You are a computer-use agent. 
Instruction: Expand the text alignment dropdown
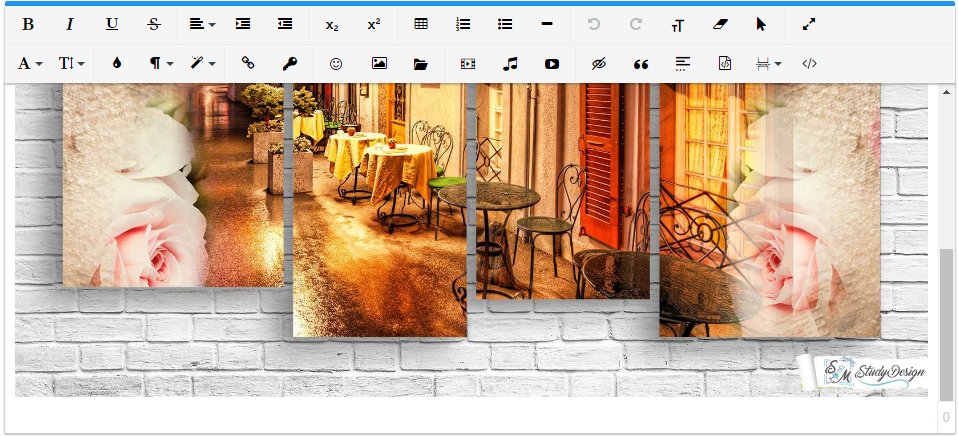click(x=202, y=24)
